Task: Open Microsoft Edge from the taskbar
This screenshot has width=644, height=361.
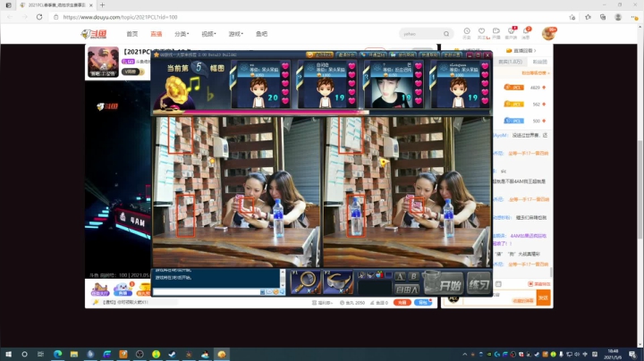Action: pos(58,354)
